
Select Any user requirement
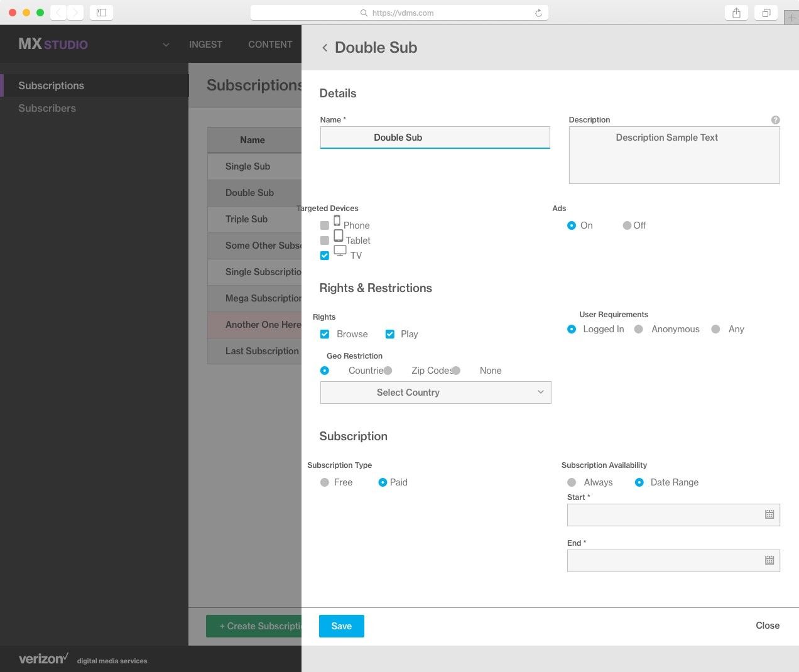(715, 329)
